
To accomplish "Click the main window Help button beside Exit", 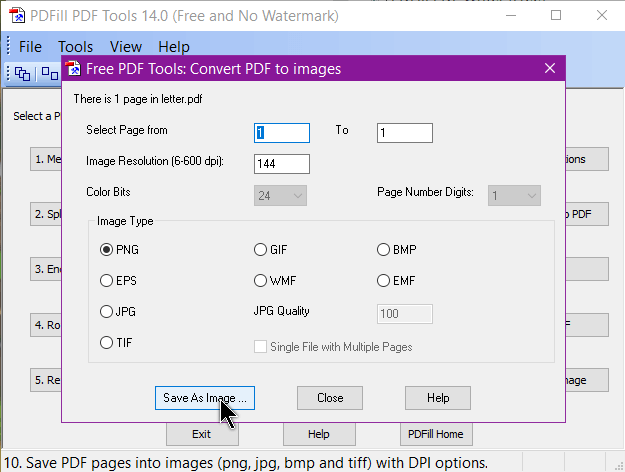I will 319,434.
